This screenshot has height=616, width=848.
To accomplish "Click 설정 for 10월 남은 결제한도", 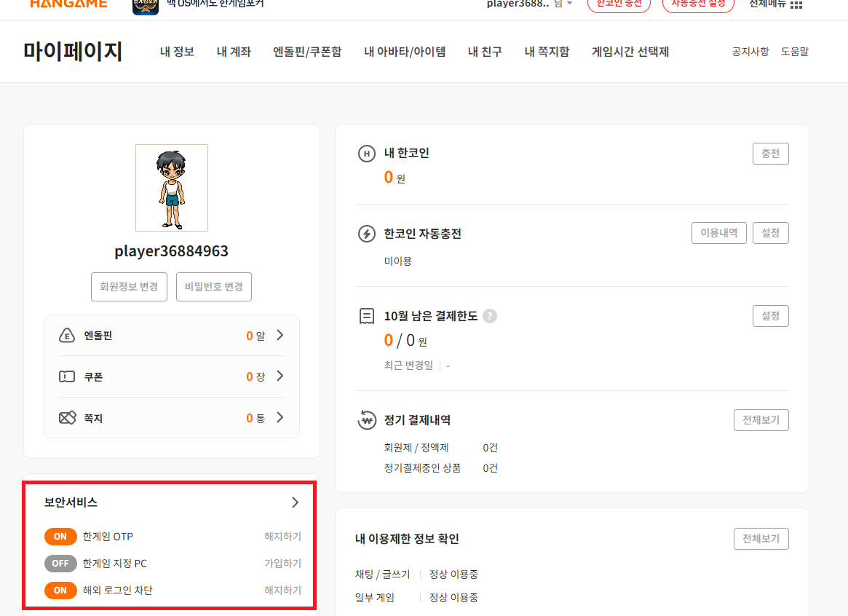I will point(771,316).
